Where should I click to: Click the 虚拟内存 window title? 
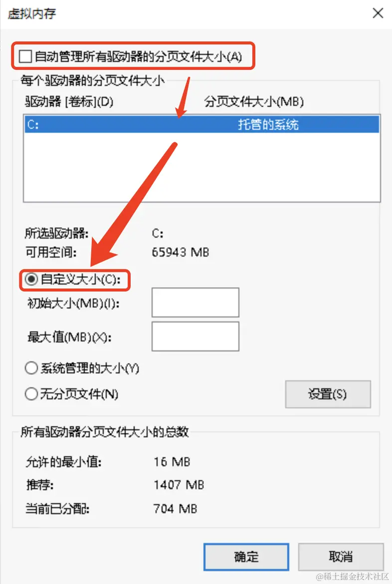[31, 14]
